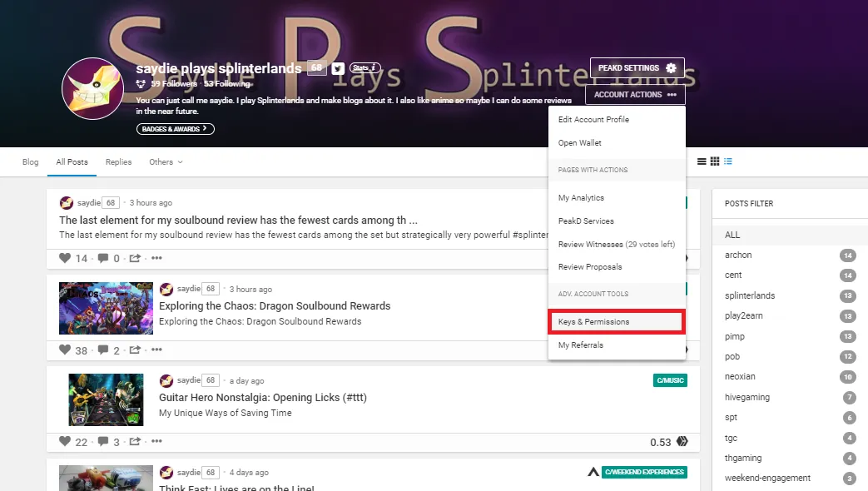Open Guitar Hero Nostalgia post thumbnail
Viewport: 868px width, 491px height.
point(106,399)
